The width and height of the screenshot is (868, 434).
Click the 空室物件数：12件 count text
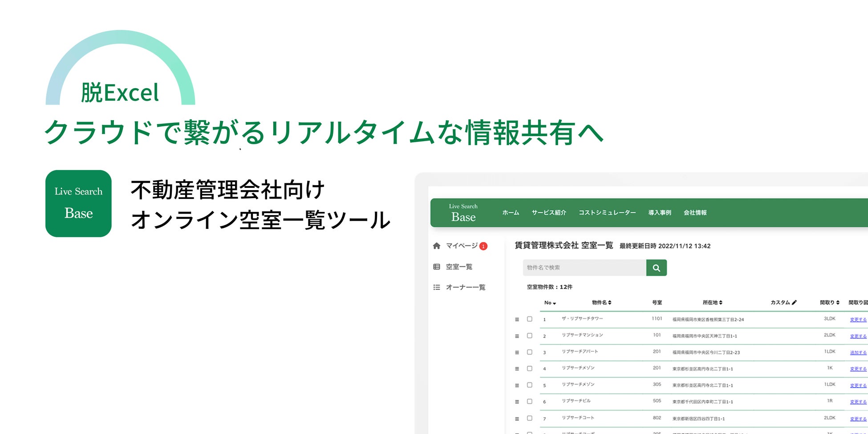(x=550, y=287)
